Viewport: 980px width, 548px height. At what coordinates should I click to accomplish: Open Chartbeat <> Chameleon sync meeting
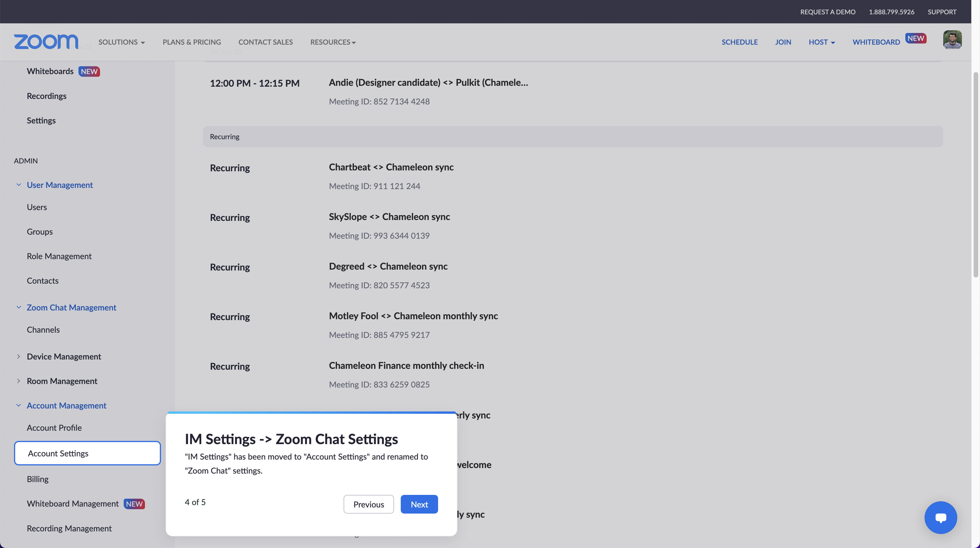[391, 167]
